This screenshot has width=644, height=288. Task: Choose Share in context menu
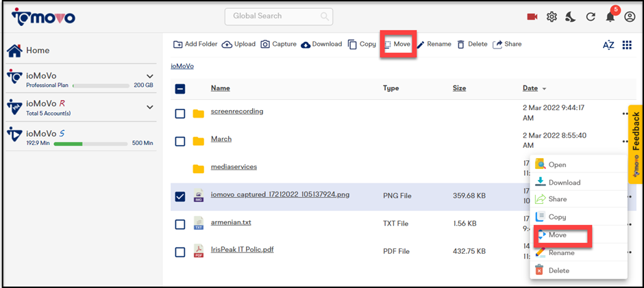578,199
